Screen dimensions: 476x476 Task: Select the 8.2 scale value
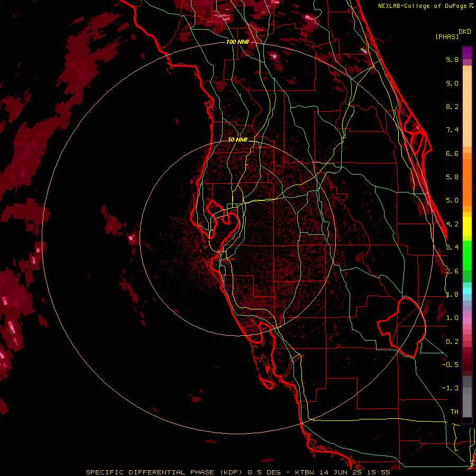pos(452,106)
